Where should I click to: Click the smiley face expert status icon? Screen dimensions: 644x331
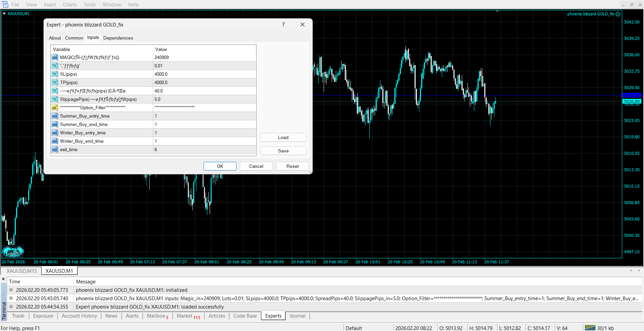point(618,14)
